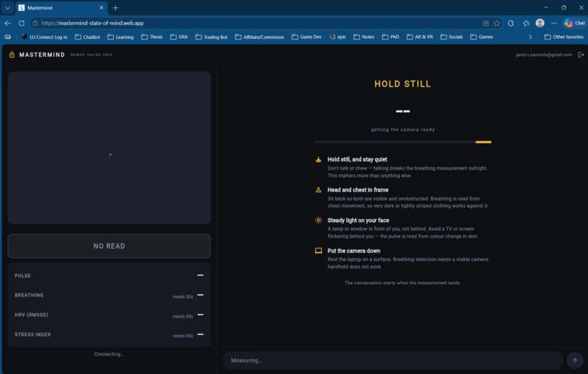588x374 pixels.
Task: Open the Thesis bookmarks folder
Action: click(152, 37)
